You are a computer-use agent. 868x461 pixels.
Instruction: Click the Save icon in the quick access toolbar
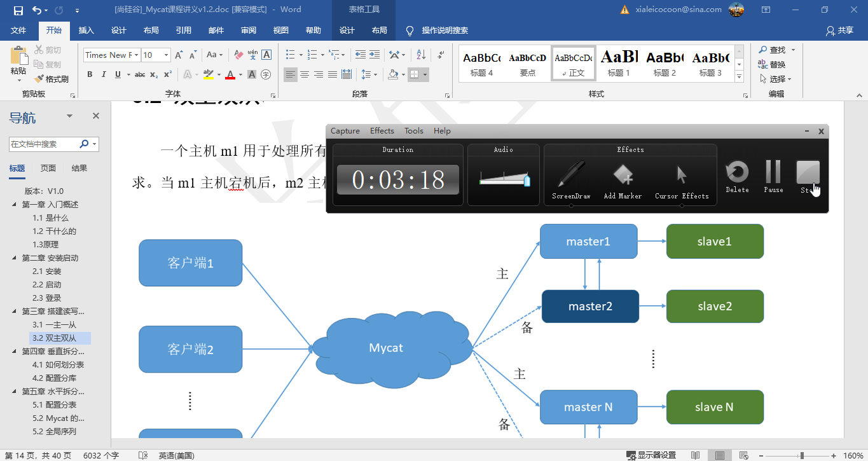(18, 10)
